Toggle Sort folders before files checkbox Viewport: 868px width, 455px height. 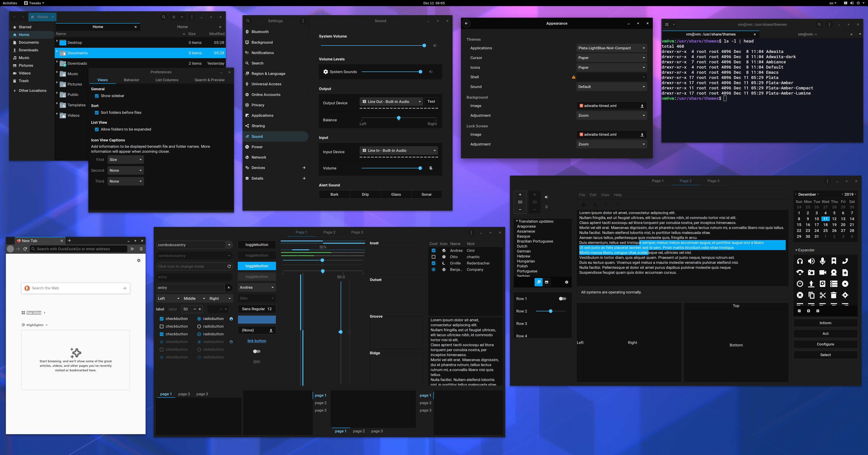(x=97, y=113)
